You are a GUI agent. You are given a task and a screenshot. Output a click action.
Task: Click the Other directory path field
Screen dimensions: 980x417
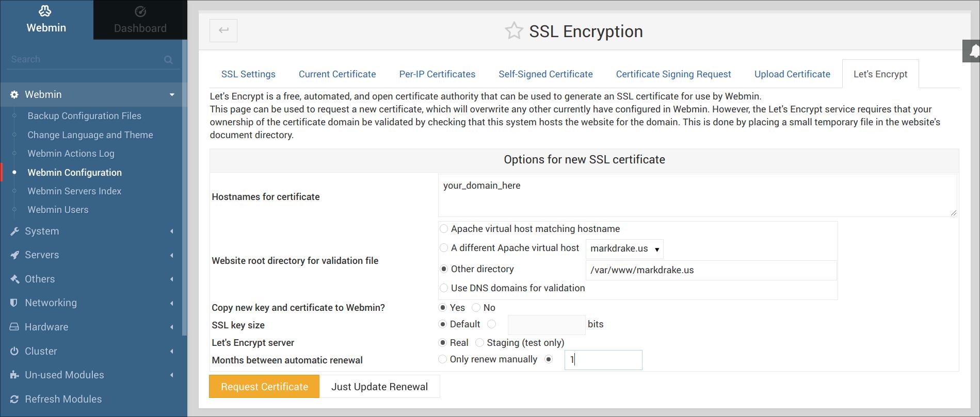pyautogui.click(x=711, y=270)
